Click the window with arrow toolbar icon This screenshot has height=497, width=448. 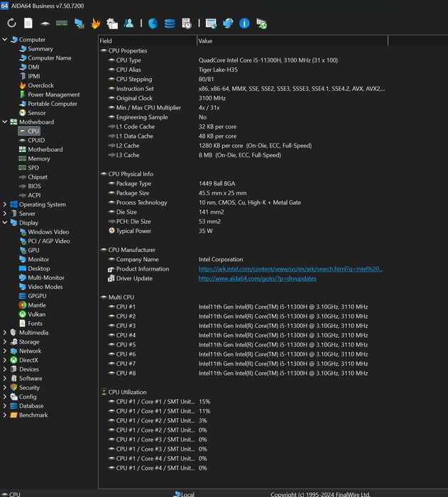211,23
